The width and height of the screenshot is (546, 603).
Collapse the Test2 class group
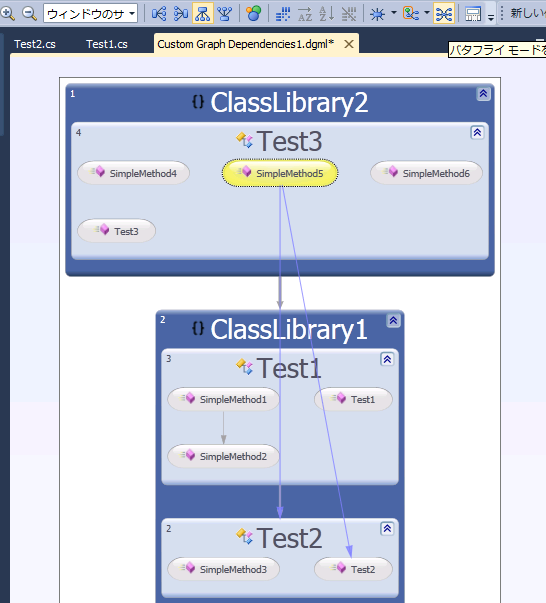387,529
